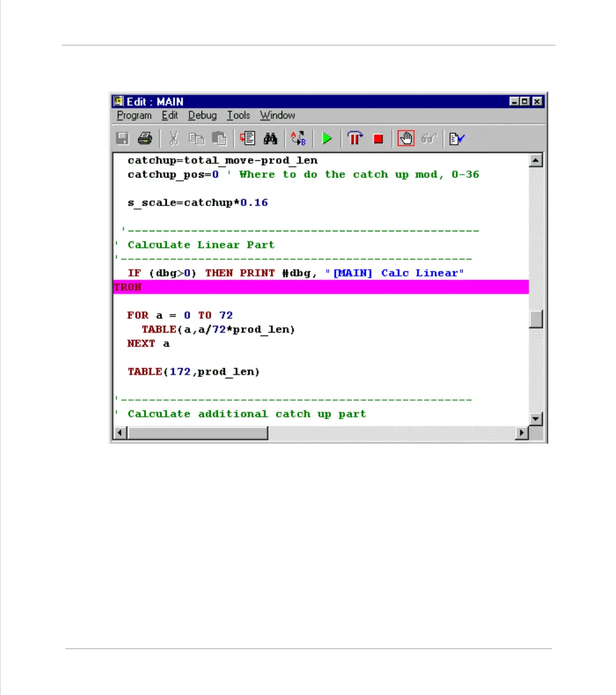Click the 'catchup_pos=0' code line
The image size is (616, 695).
tap(303, 175)
